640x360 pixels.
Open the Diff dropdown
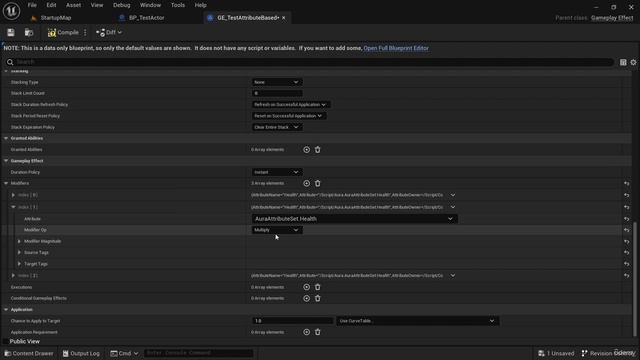[x=109, y=33]
